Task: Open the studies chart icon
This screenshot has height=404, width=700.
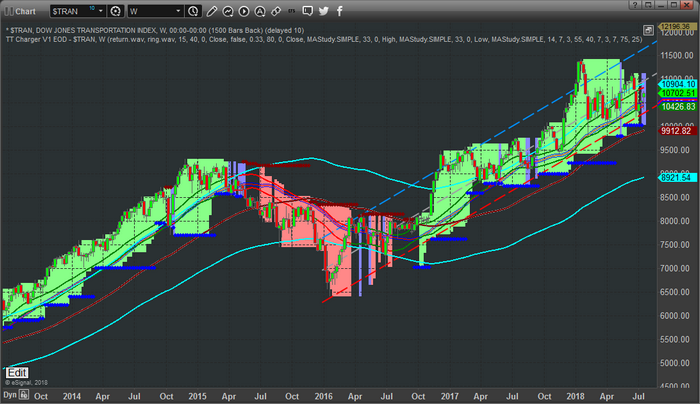Action: pyautogui.click(x=228, y=11)
